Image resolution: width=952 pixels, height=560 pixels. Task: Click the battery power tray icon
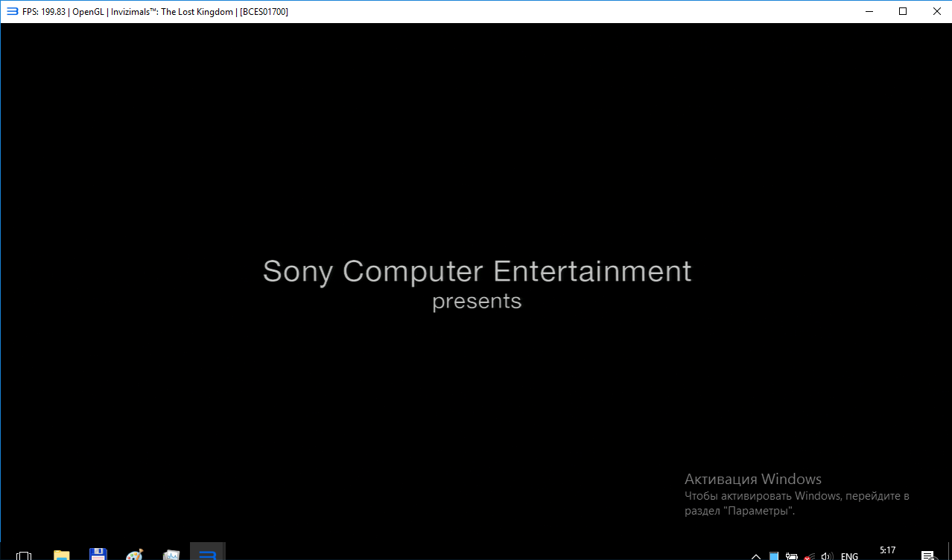click(x=791, y=556)
